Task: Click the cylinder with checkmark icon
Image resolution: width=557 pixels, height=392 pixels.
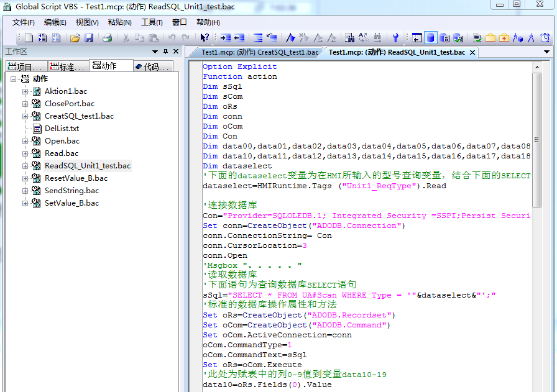Action: point(458,38)
